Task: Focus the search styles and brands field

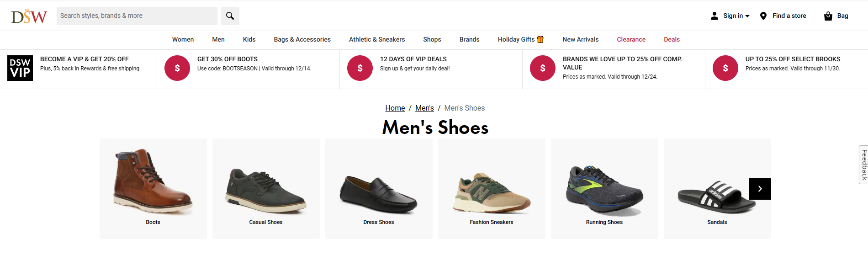Action: (137, 16)
